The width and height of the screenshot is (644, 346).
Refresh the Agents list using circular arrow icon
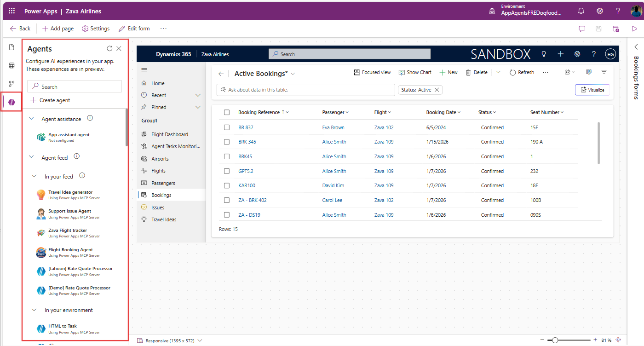click(109, 48)
